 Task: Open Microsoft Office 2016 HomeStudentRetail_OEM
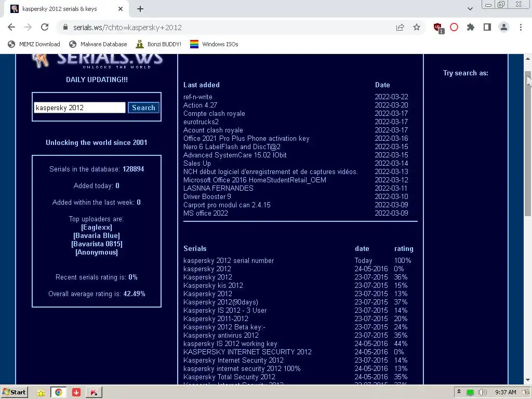coord(255,180)
